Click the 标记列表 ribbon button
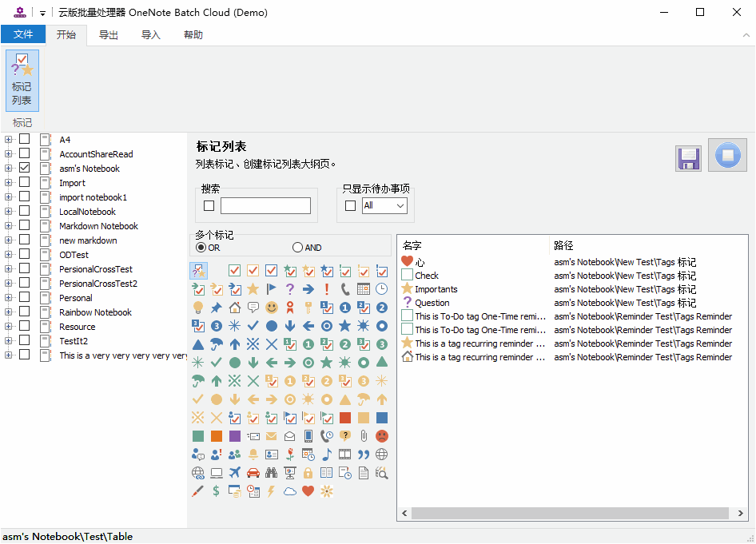 [22, 81]
